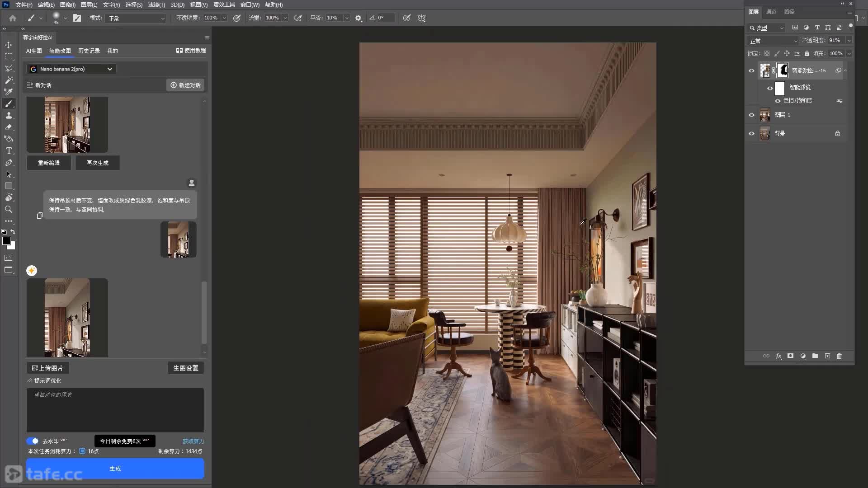Screen dimensions: 868x488
Task: Delete layer with the trash icon
Action: coord(839,356)
